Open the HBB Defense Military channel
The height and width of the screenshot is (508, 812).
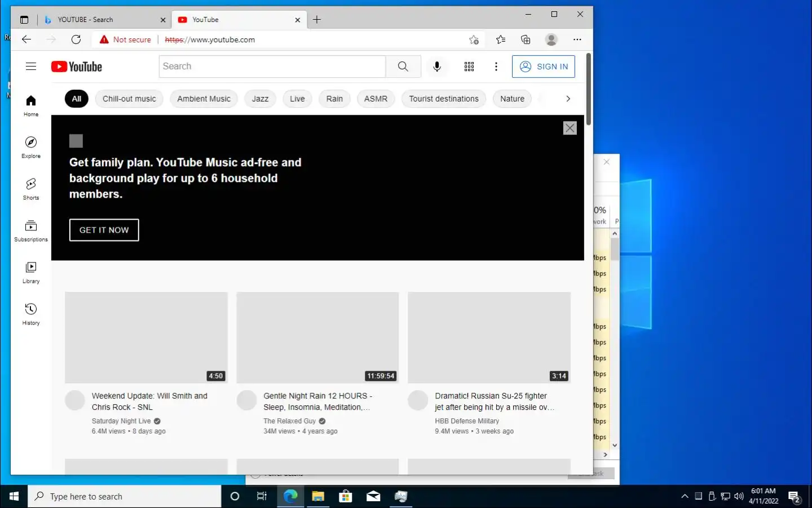coord(467,421)
